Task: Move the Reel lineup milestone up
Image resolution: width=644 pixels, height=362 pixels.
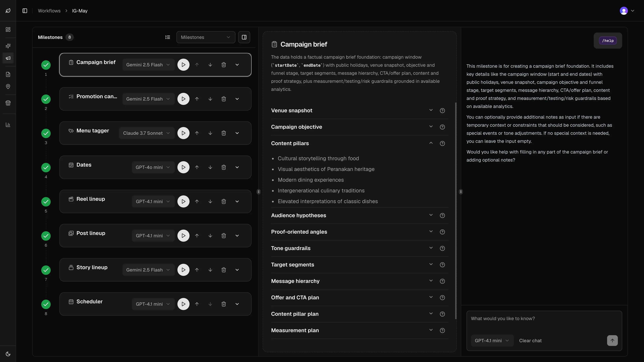Action: pos(197,201)
